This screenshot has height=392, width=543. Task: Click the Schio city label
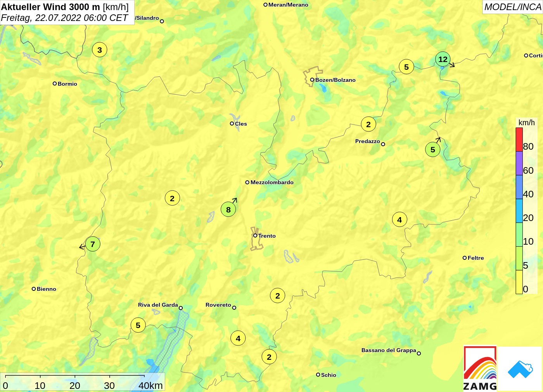[329, 375]
